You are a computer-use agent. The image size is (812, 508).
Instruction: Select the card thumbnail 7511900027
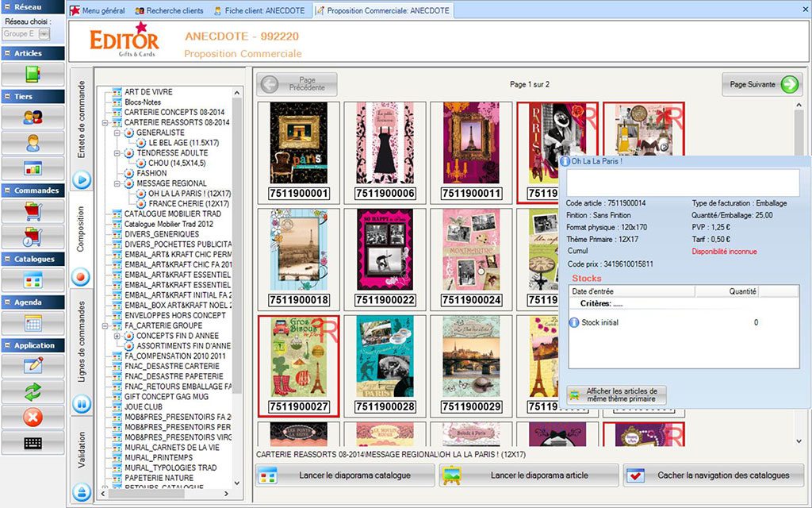298,365
